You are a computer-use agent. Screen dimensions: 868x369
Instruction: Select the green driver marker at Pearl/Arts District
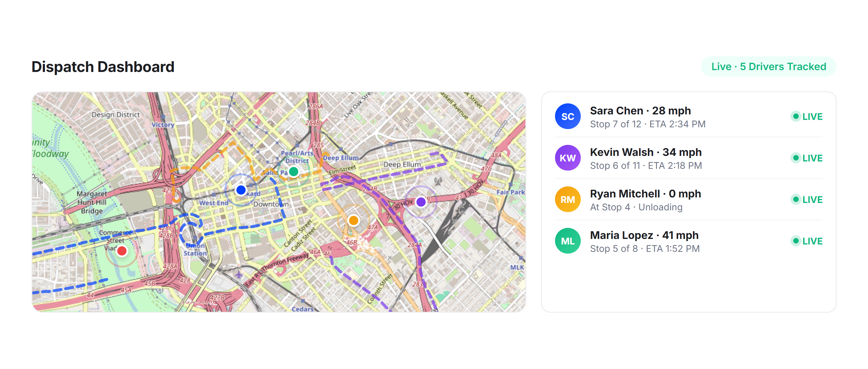click(x=294, y=172)
